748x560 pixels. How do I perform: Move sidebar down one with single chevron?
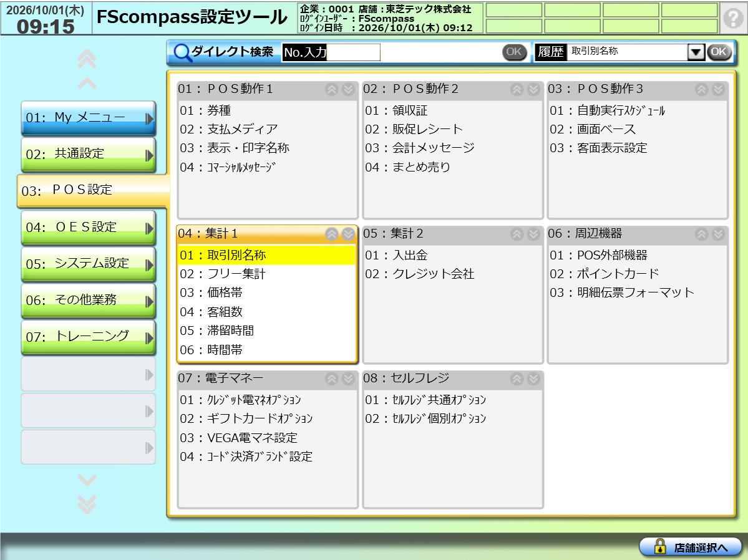87,480
